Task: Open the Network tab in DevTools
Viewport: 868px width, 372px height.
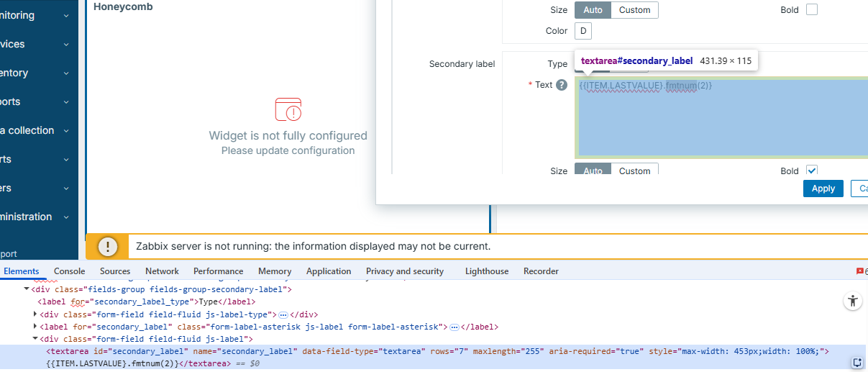Action: point(162,271)
